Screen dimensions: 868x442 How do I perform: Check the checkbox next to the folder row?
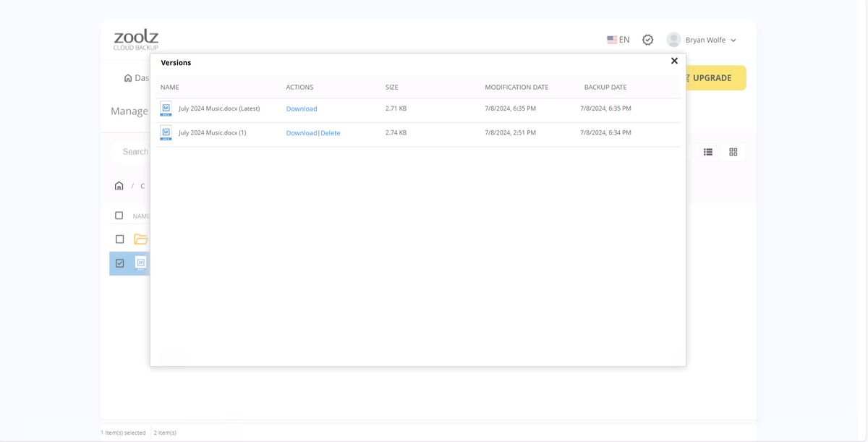click(x=119, y=239)
